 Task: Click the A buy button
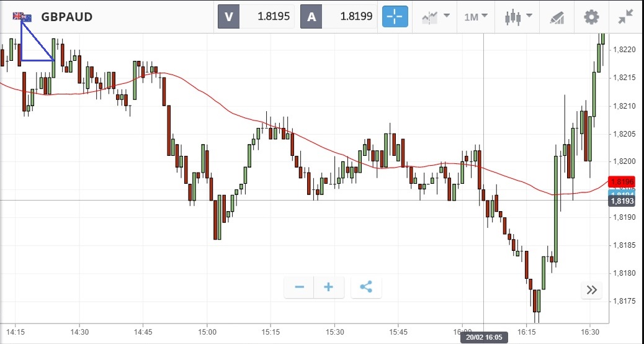point(311,17)
